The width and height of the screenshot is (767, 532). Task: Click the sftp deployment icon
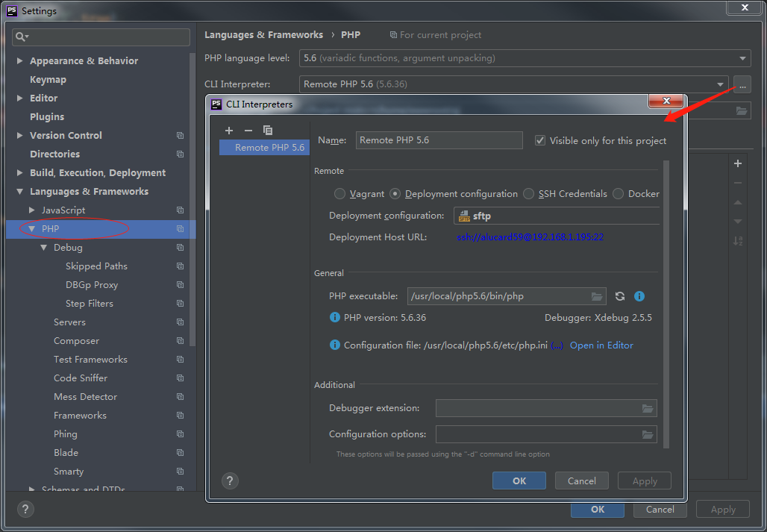(x=464, y=216)
